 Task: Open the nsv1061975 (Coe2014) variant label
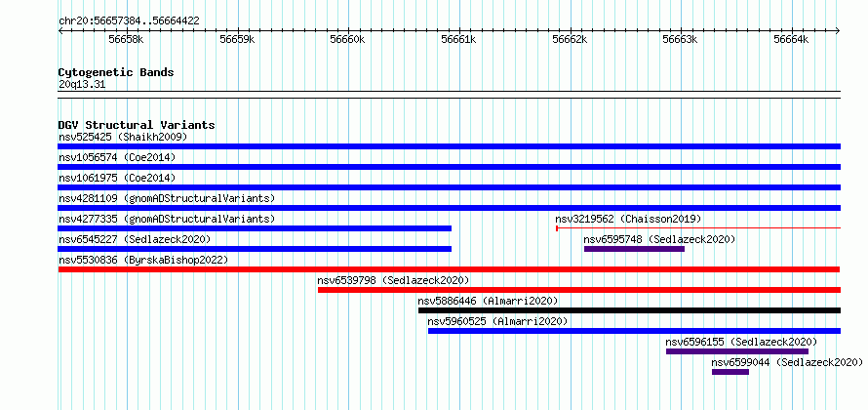click(x=117, y=178)
